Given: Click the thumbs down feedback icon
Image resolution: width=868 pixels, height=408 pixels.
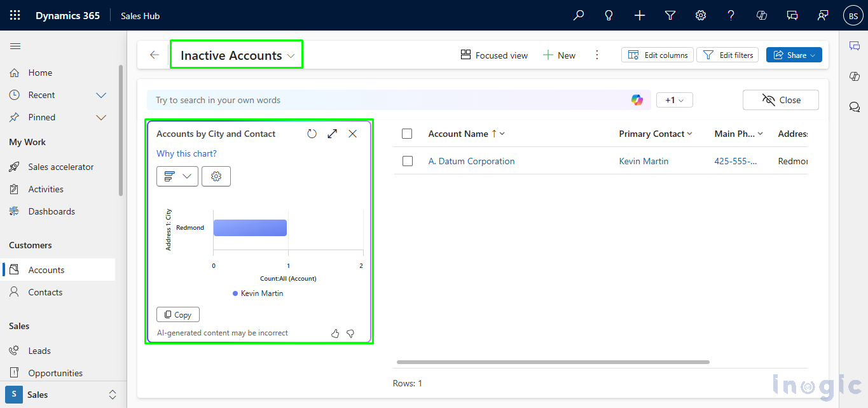Looking at the screenshot, I should (350, 334).
